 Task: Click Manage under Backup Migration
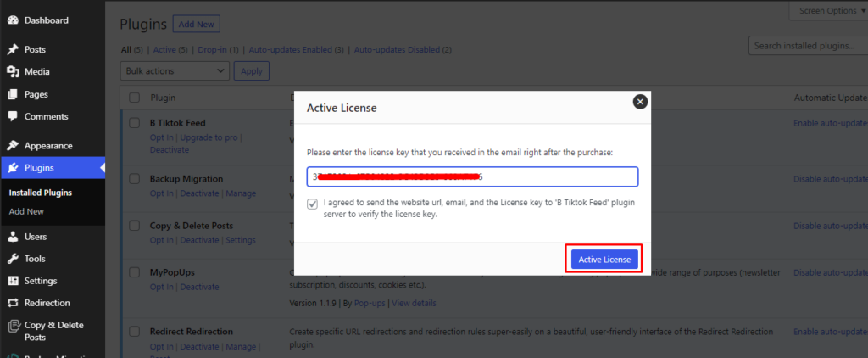tap(241, 193)
